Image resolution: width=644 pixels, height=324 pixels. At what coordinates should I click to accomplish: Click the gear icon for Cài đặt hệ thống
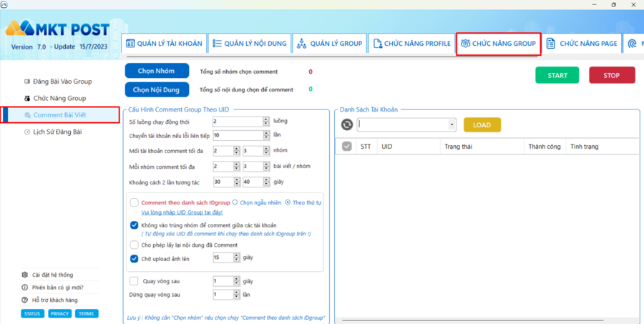click(x=26, y=275)
